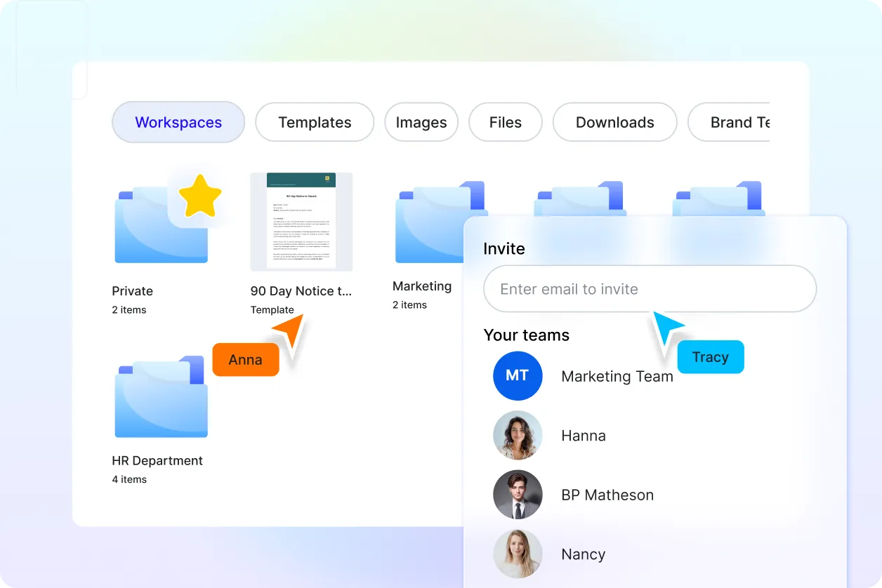Viewport: 882px width, 588px height.
Task: Click Hanna's profile photo
Action: point(518,436)
